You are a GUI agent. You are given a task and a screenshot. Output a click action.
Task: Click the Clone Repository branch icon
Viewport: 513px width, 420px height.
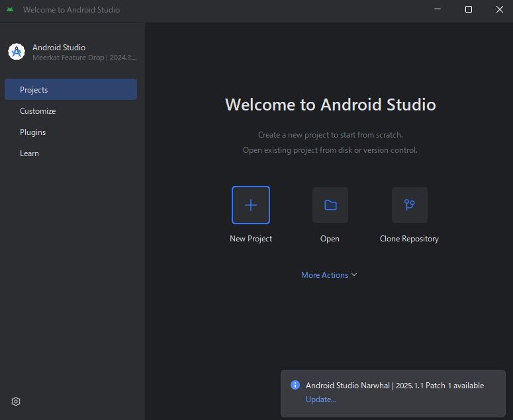click(409, 205)
